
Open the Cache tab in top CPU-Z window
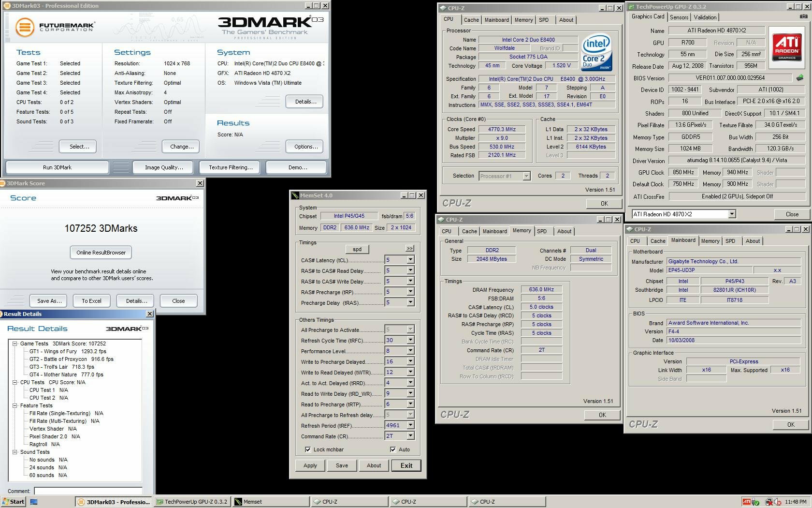[x=471, y=20]
